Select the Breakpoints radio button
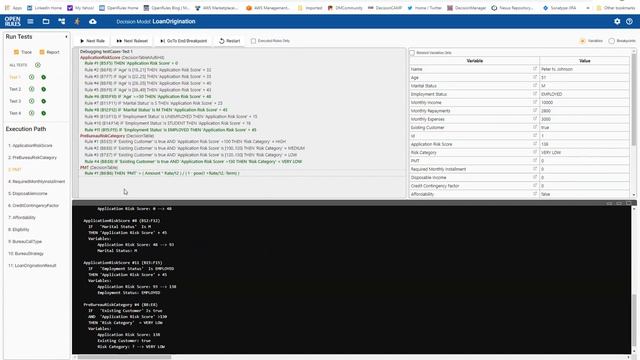Screen dimensions: 640x360 (x=611, y=41)
